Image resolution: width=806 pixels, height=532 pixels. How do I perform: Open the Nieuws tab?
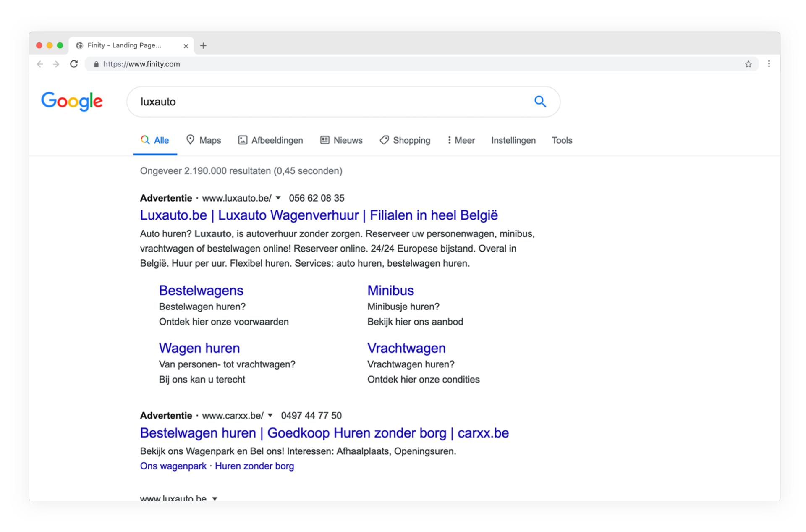click(x=341, y=140)
